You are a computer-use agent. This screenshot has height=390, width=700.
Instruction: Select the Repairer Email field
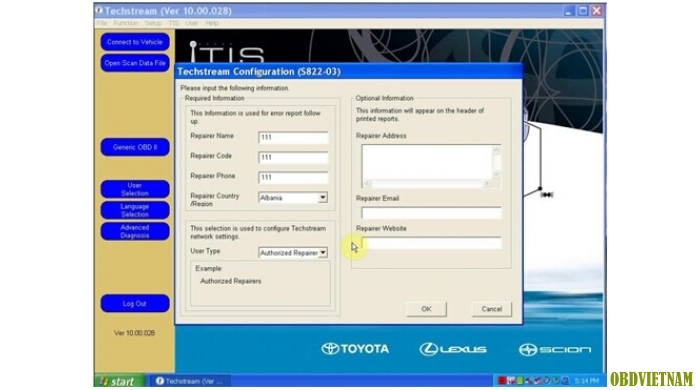[x=431, y=213]
